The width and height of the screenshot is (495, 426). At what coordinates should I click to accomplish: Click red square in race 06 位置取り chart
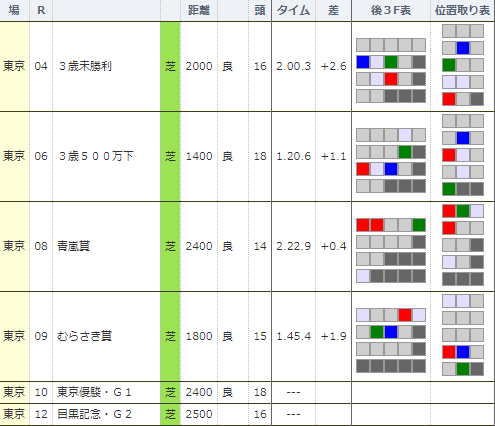point(449,155)
